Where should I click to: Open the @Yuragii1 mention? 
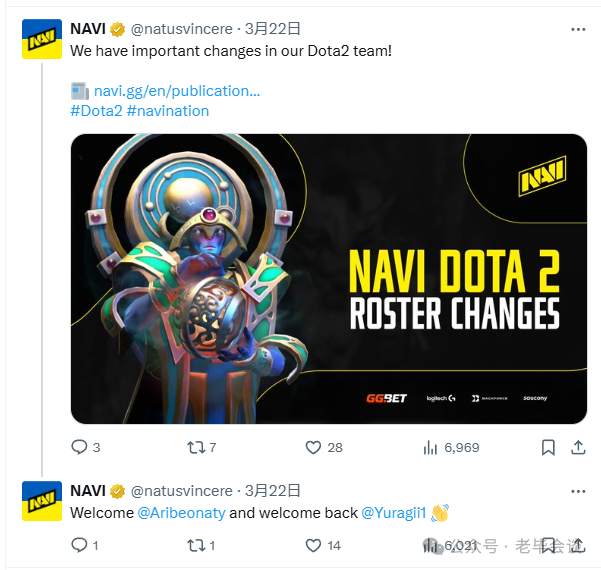394,513
